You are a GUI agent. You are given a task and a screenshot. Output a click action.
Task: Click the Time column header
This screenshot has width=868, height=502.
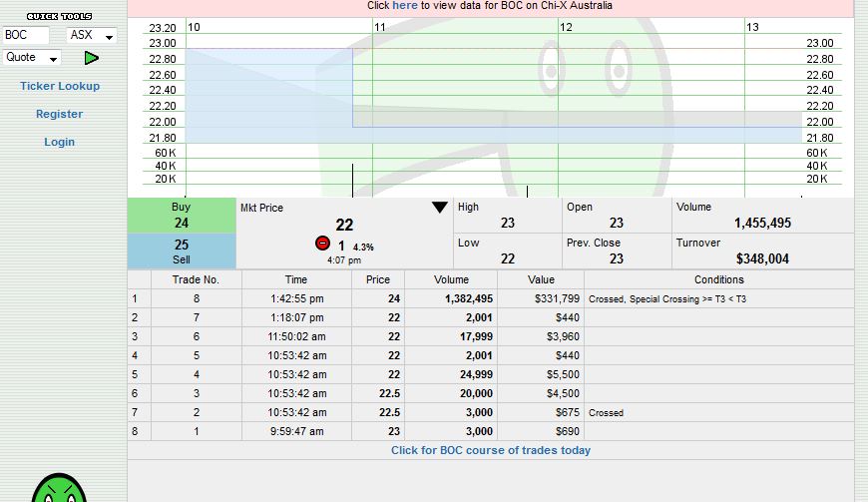(296, 279)
